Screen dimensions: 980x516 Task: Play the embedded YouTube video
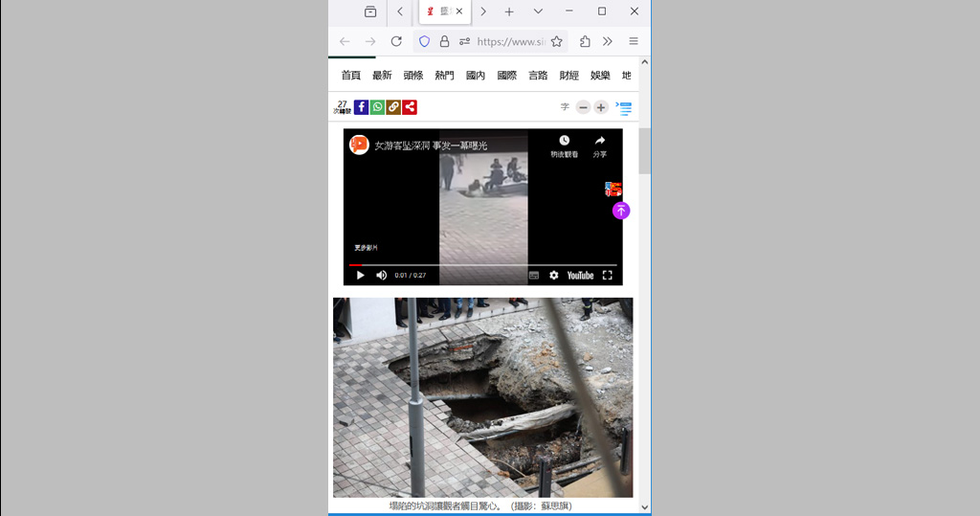tap(361, 276)
